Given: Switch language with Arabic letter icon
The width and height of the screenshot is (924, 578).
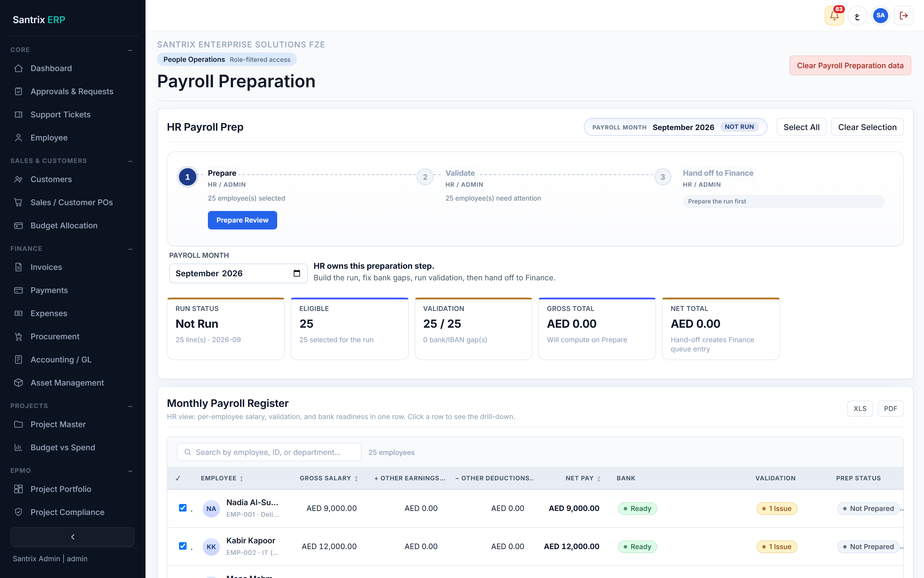Looking at the screenshot, I should (858, 16).
